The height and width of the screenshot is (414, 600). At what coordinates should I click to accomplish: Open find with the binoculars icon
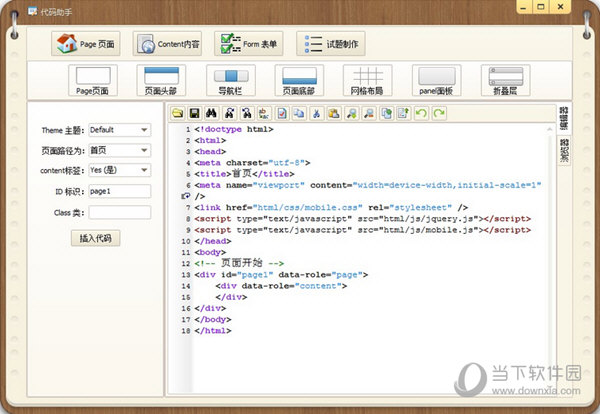click(x=211, y=113)
